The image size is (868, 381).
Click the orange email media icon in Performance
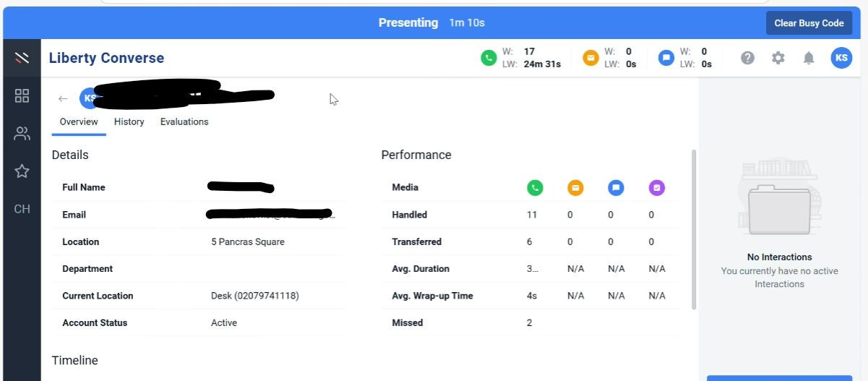[575, 188]
